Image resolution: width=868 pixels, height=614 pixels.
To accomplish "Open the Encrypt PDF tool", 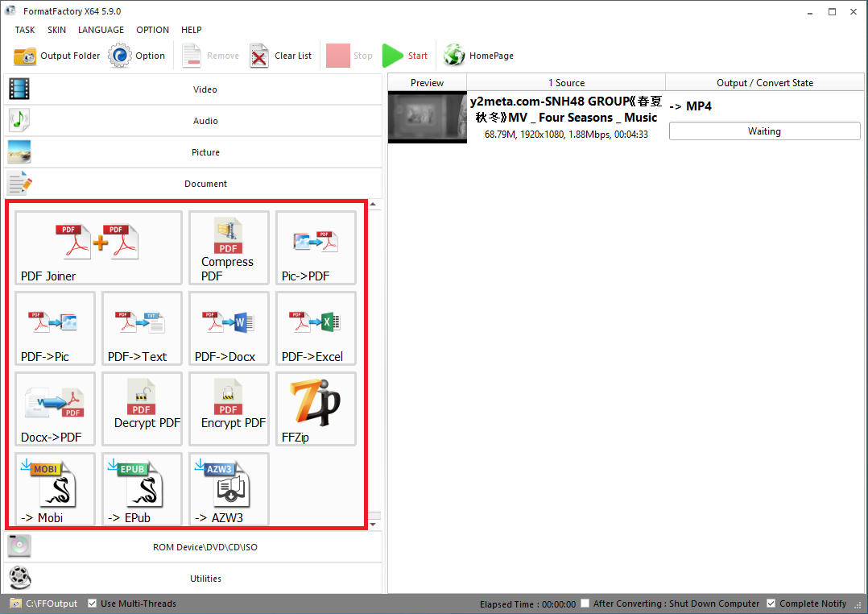I will tap(229, 409).
